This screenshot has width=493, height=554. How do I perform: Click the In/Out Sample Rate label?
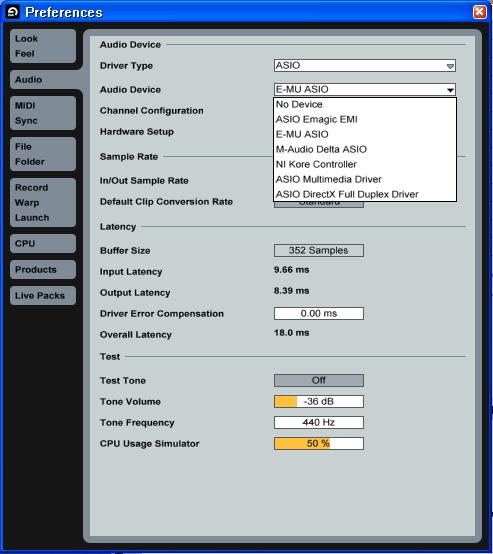pyautogui.click(x=144, y=181)
